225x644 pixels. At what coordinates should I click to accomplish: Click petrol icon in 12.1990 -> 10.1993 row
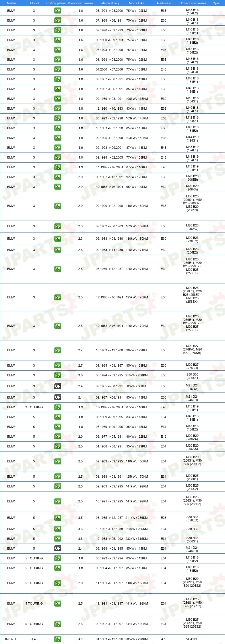tap(58, 108)
